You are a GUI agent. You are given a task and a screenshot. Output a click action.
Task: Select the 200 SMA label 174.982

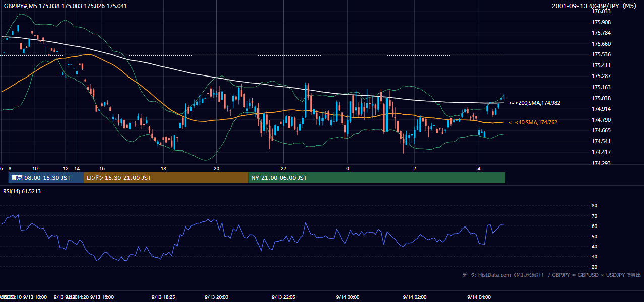534,103
